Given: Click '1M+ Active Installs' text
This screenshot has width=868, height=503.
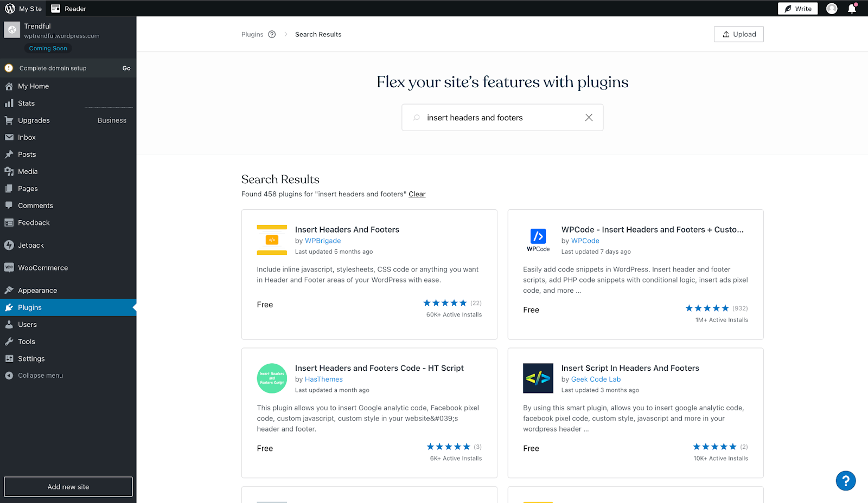Looking at the screenshot, I should [722, 320].
